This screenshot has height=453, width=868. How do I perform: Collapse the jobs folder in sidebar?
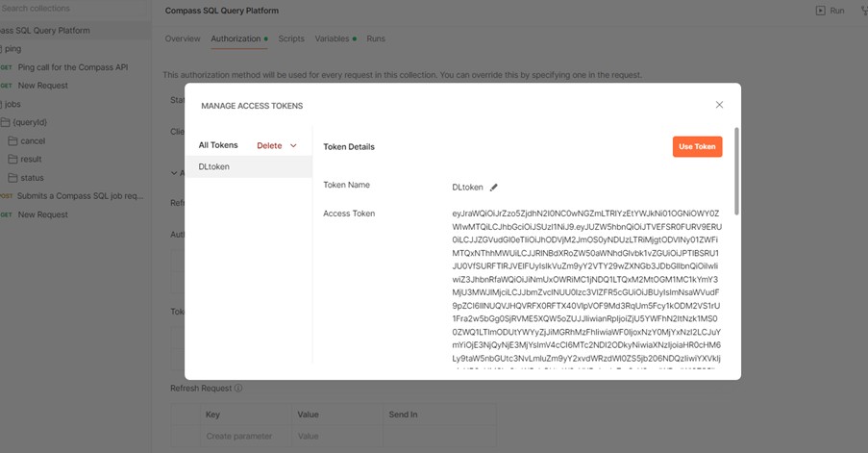tap(12, 104)
